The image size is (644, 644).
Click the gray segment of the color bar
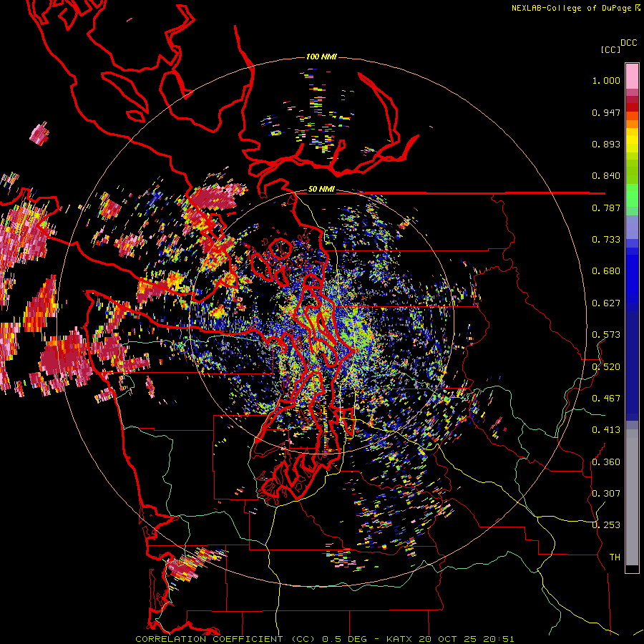click(632, 497)
